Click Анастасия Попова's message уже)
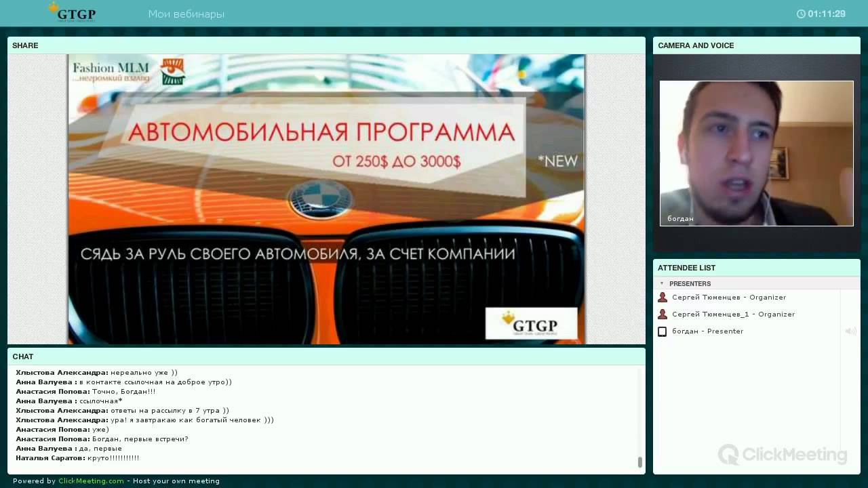This screenshot has width=868, height=488. click(x=100, y=430)
